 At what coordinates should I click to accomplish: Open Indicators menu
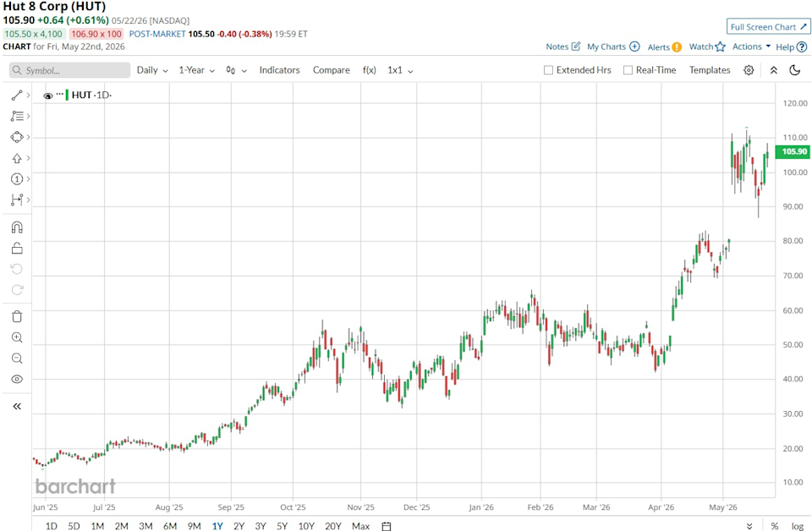click(x=280, y=70)
